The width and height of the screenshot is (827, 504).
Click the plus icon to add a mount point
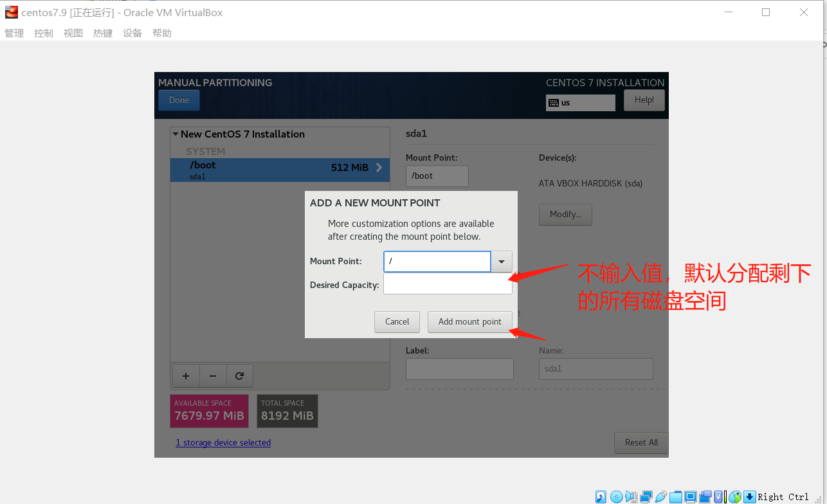coord(186,376)
